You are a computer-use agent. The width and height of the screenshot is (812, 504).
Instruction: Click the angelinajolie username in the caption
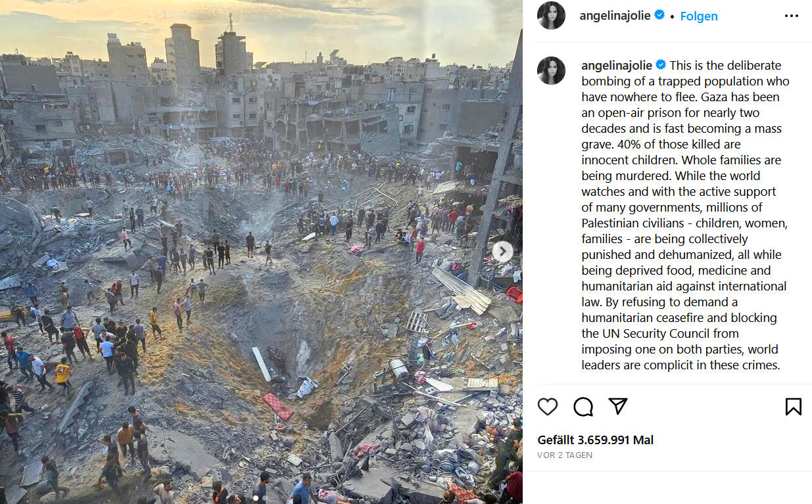pyautogui.click(x=617, y=65)
